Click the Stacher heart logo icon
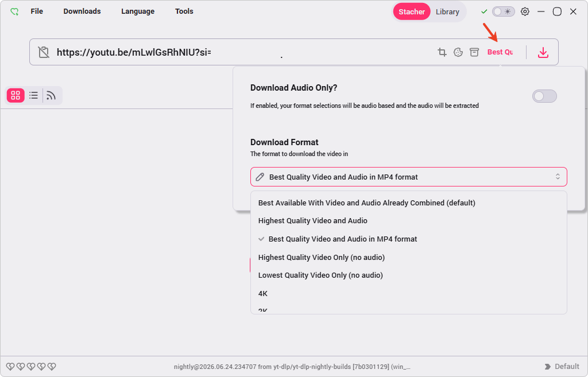Viewport: 588px width, 377px height. tap(14, 11)
